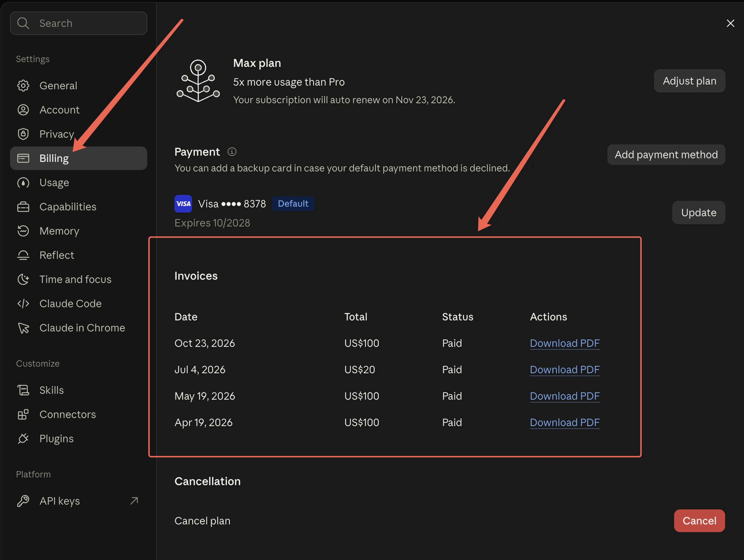This screenshot has height=560, width=744.
Task: Click the Default badge
Action: (x=293, y=204)
